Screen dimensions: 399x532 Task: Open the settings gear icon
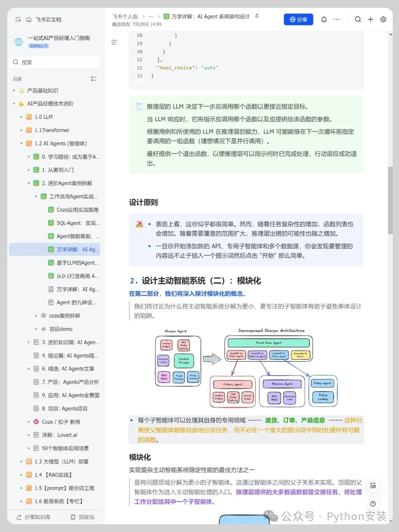click(383, 19)
